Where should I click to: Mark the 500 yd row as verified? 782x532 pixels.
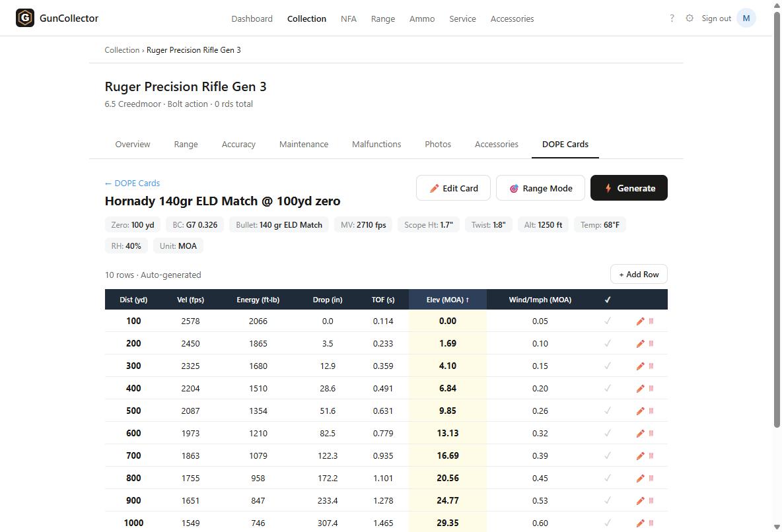click(608, 411)
